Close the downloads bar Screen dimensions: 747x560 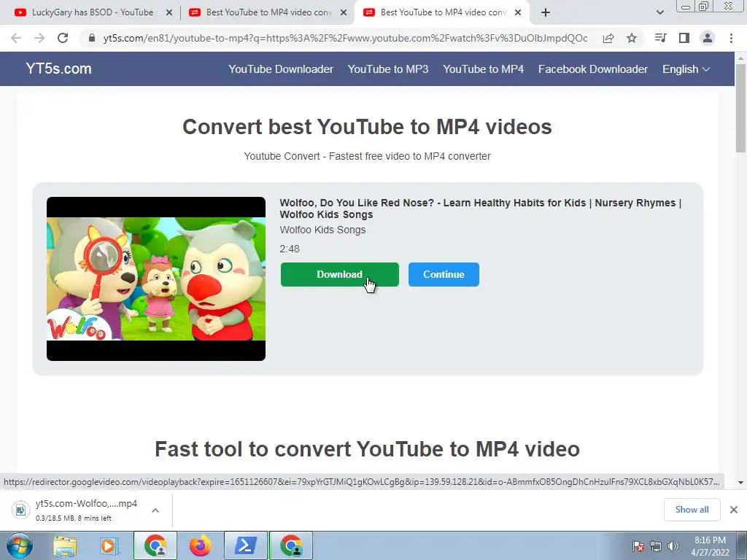(734, 510)
